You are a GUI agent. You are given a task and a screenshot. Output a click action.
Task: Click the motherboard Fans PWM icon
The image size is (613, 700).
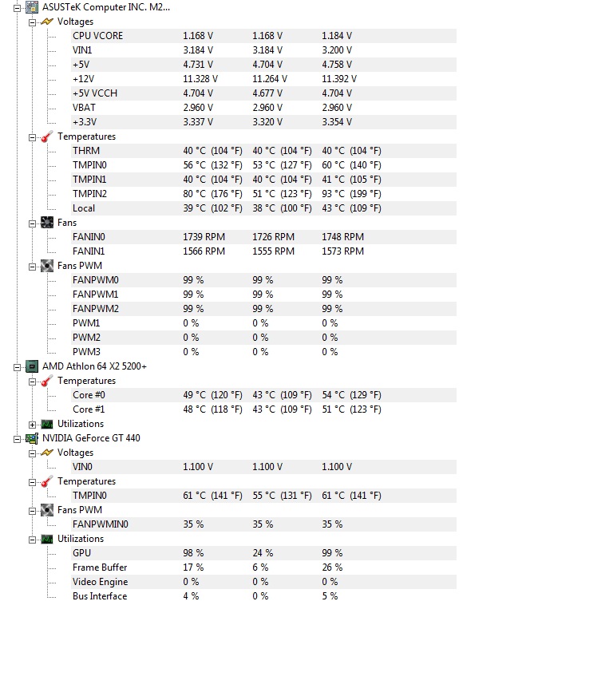click(x=47, y=266)
